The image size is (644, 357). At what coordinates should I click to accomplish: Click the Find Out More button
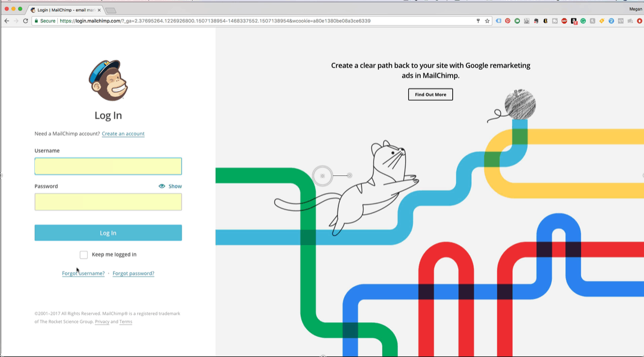430,94
